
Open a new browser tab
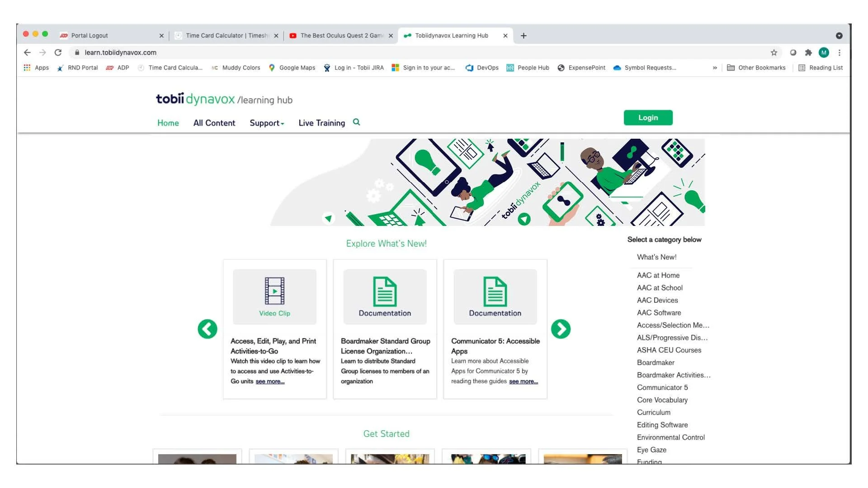pyautogui.click(x=524, y=36)
